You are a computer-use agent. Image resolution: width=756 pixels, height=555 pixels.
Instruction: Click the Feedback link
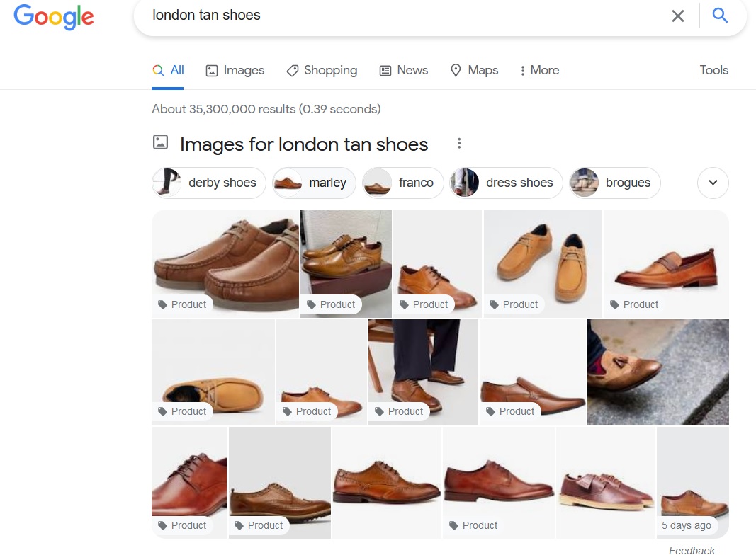[x=692, y=550]
